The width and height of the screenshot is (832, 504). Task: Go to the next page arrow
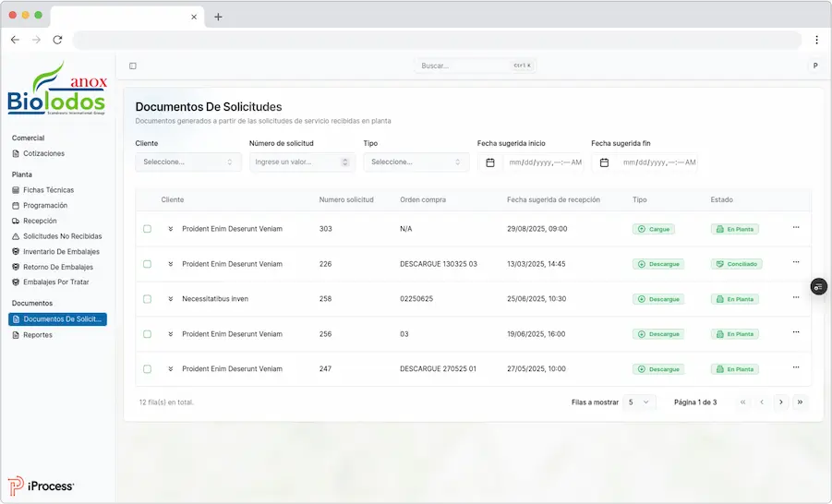pos(780,402)
